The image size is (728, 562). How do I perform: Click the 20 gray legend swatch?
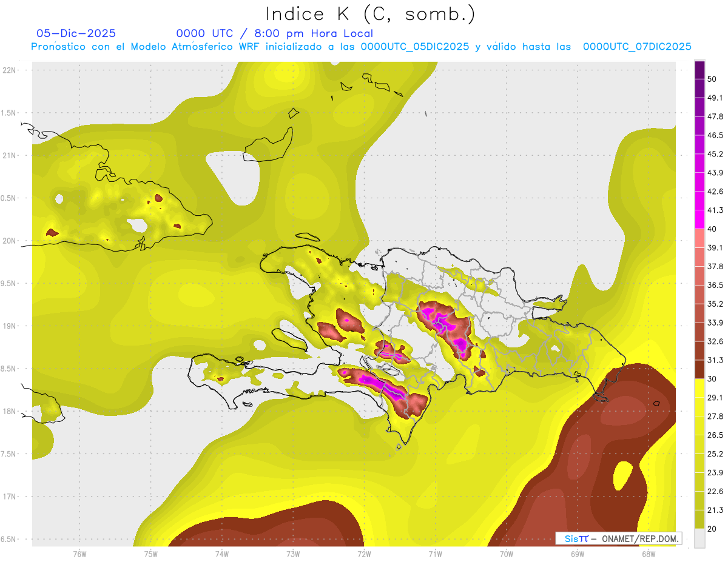[x=699, y=538]
